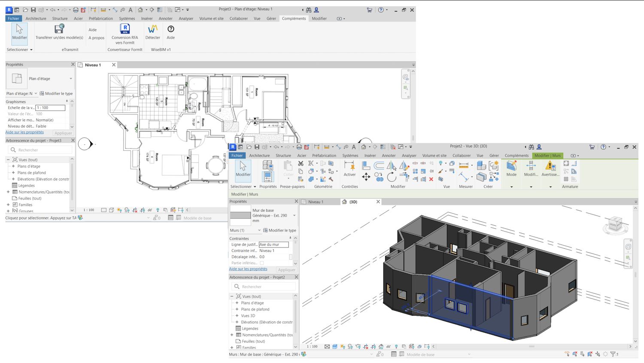Select the Mode icon on Modifier Murs ribbon
644x363 pixels.
coord(511,167)
